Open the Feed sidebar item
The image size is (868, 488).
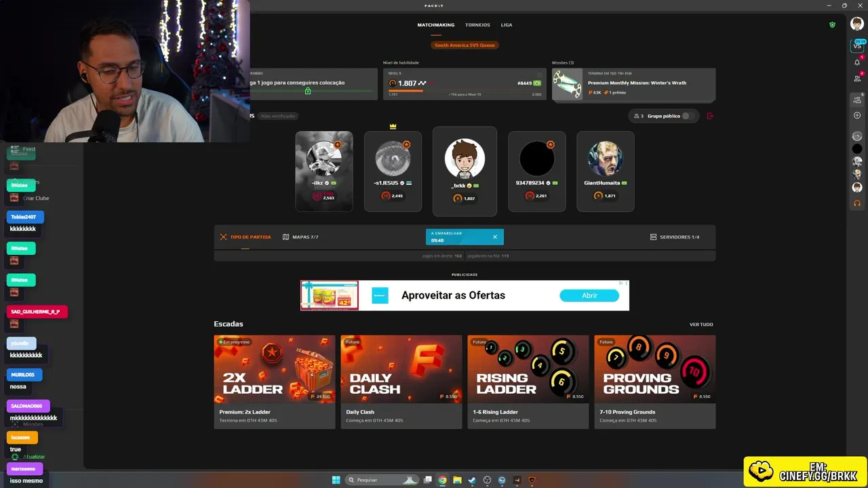coord(23,149)
